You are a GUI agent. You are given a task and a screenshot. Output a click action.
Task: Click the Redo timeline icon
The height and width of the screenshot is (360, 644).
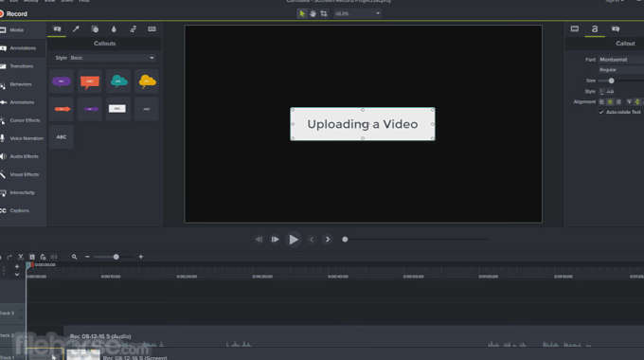[9, 257]
